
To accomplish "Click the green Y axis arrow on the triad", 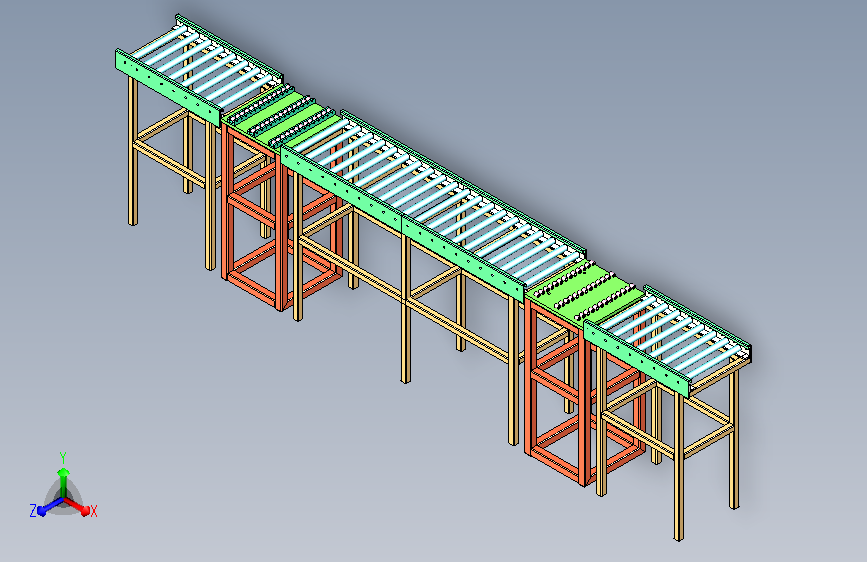I will (x=64, y=483).
